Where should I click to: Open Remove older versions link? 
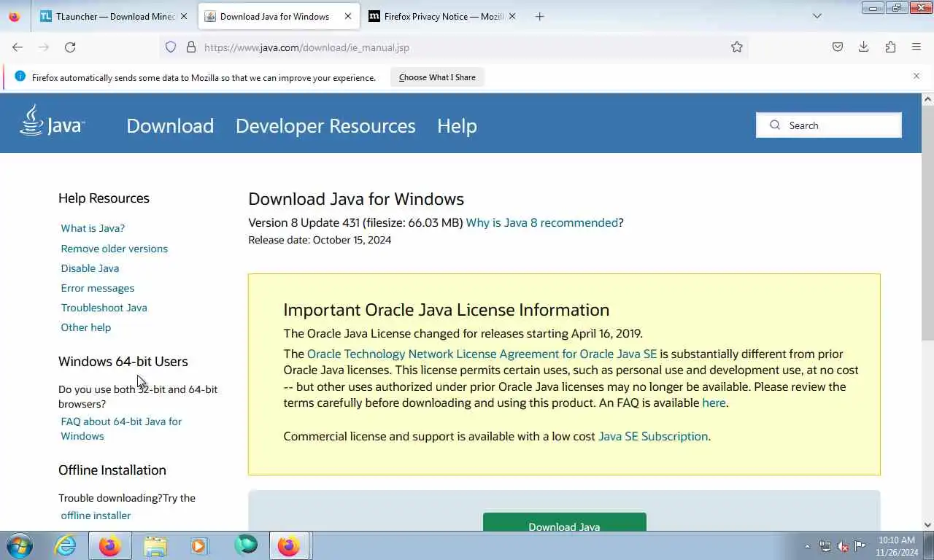point(114,249)
